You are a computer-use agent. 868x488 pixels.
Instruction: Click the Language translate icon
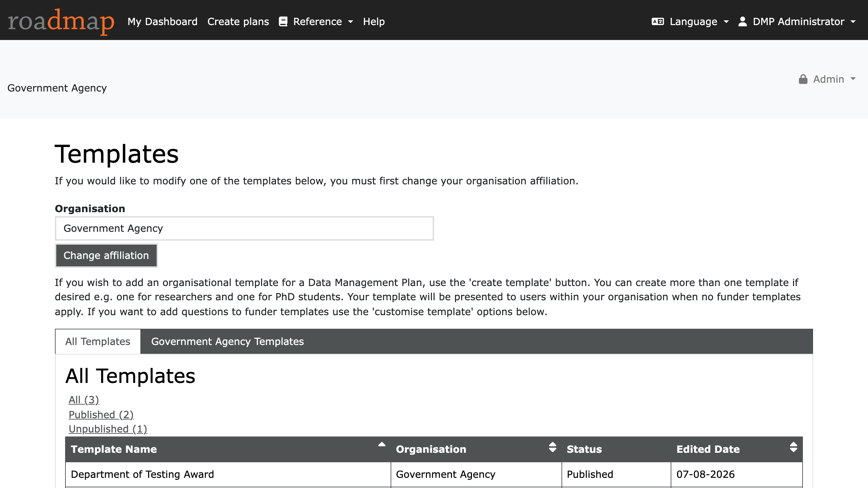coord(658,22)
